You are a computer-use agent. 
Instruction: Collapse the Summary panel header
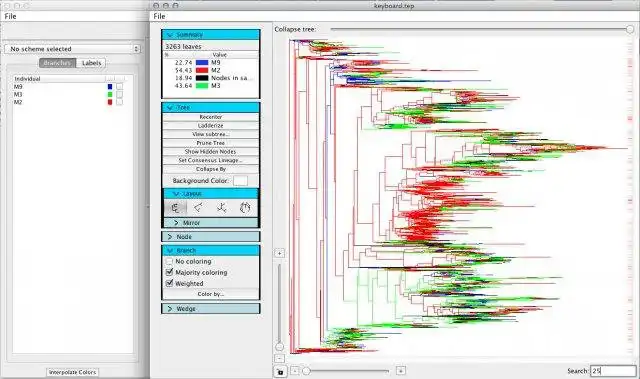point(211,35)
